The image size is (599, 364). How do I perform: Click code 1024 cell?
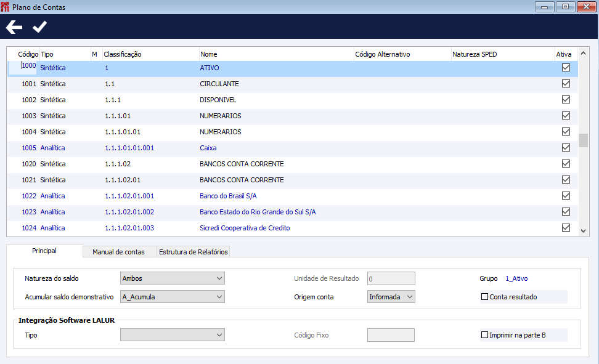[x=29, y=228]
